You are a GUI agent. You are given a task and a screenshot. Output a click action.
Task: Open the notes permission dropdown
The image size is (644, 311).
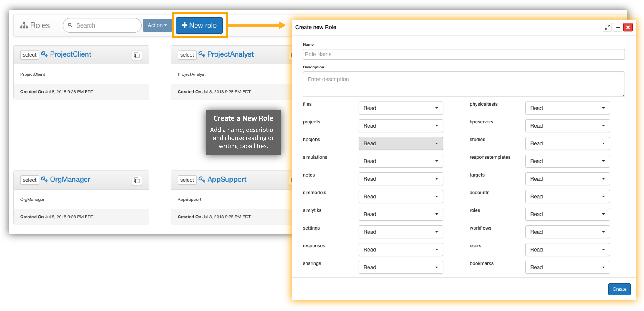point(401,179)
